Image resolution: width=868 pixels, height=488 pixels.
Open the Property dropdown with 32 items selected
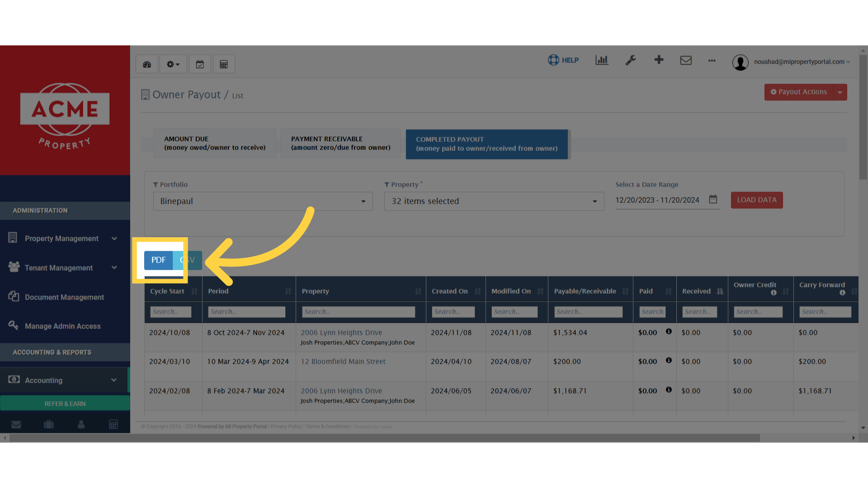(x=494, y=201)
